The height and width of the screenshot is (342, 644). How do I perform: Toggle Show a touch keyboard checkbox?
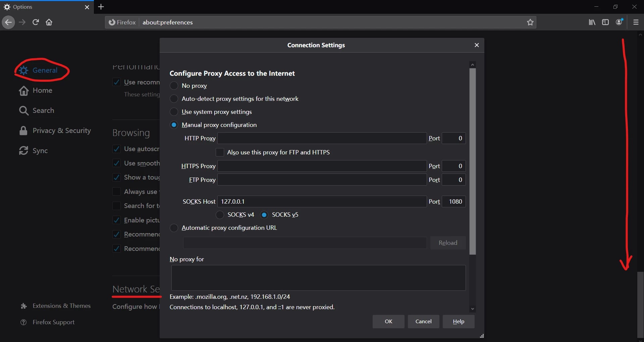116,177
